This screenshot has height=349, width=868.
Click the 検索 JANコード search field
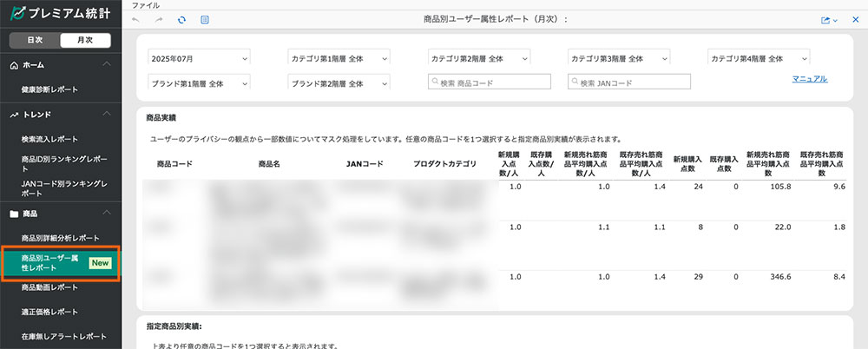point(629,82)
